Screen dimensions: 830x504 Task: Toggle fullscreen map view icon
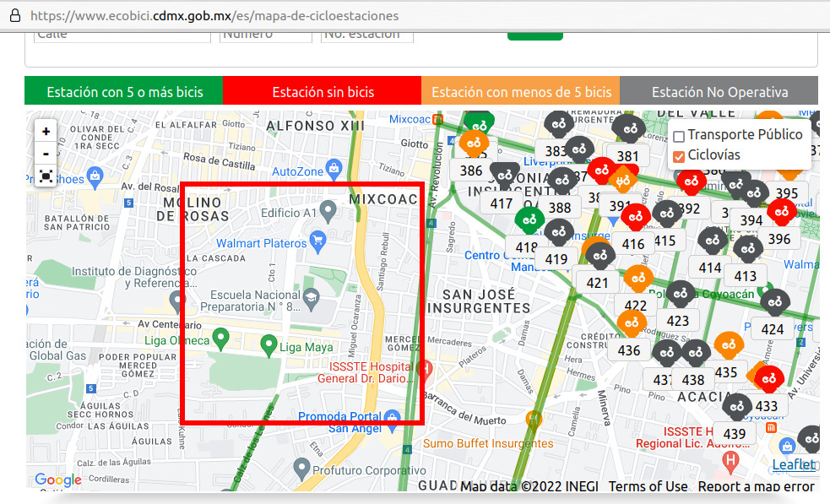(46, 176)
